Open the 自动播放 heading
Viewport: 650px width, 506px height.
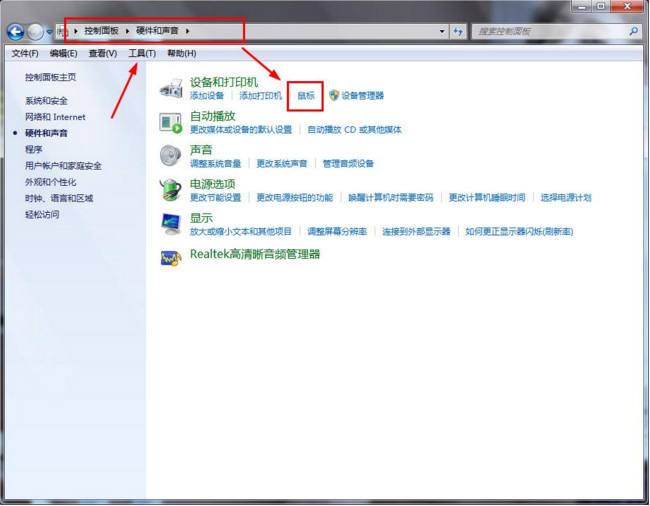click(x=213, y=116)
